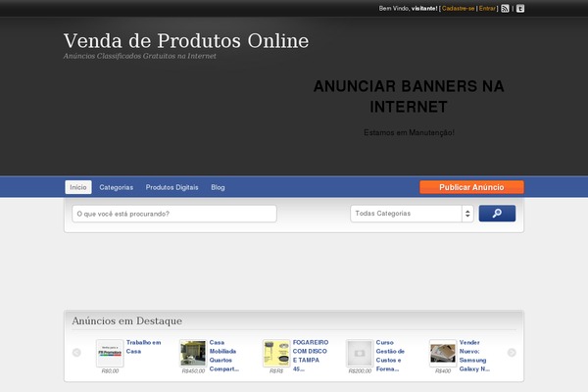Click the magnifier search button
Image resolution: width=588 pixels, height=392 pixels.
coord(497,214)
